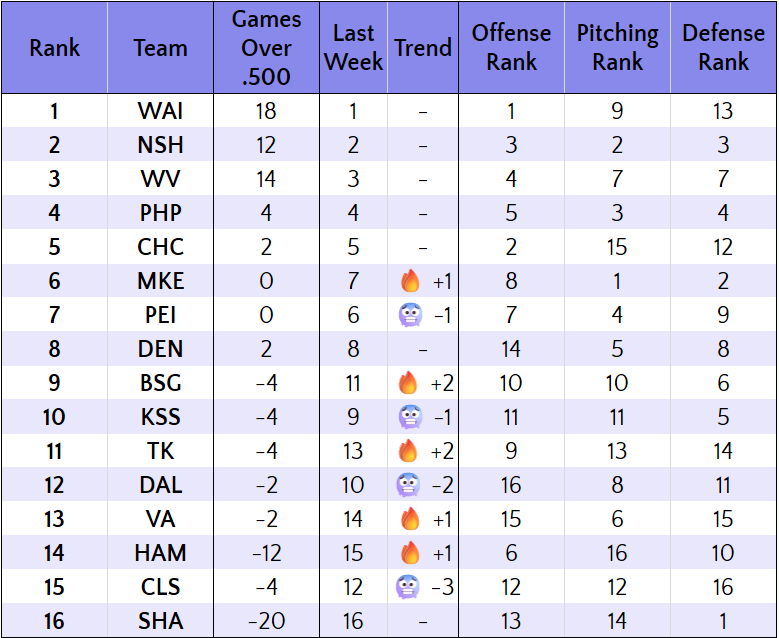
Task: Click the fire icon in TK row
Action: (408, 452)
